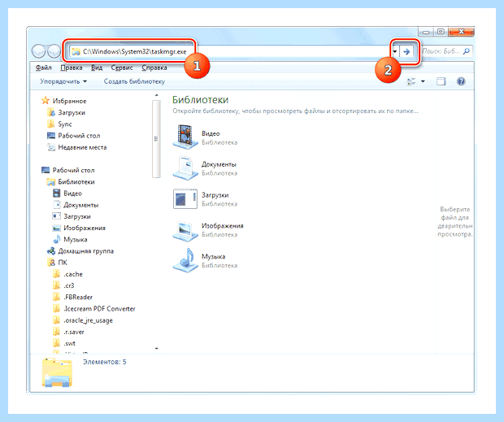The image size is (504, 422).
Task: Click the Документы library icon
Action: point(185,168)
